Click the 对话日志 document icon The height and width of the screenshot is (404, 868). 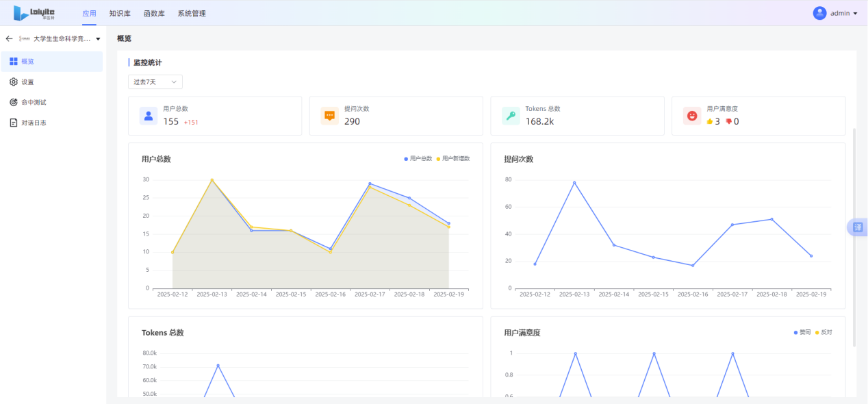[x=14, y=123]
